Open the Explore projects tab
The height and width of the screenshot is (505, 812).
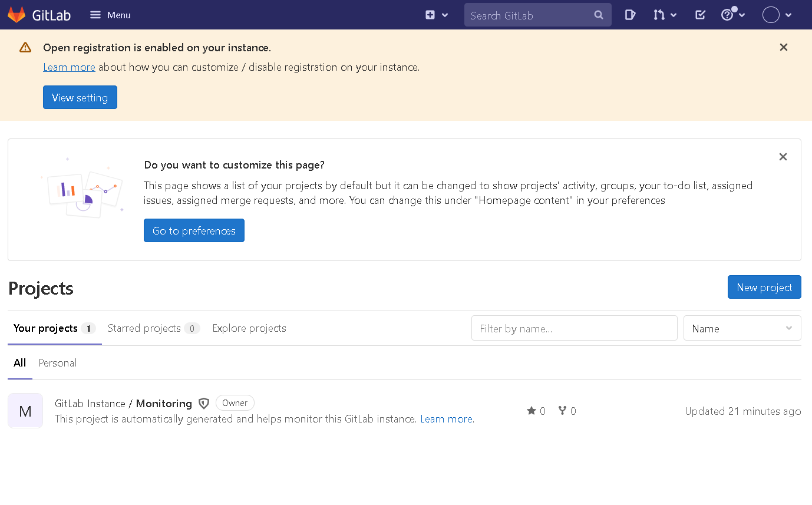point(249,328)
